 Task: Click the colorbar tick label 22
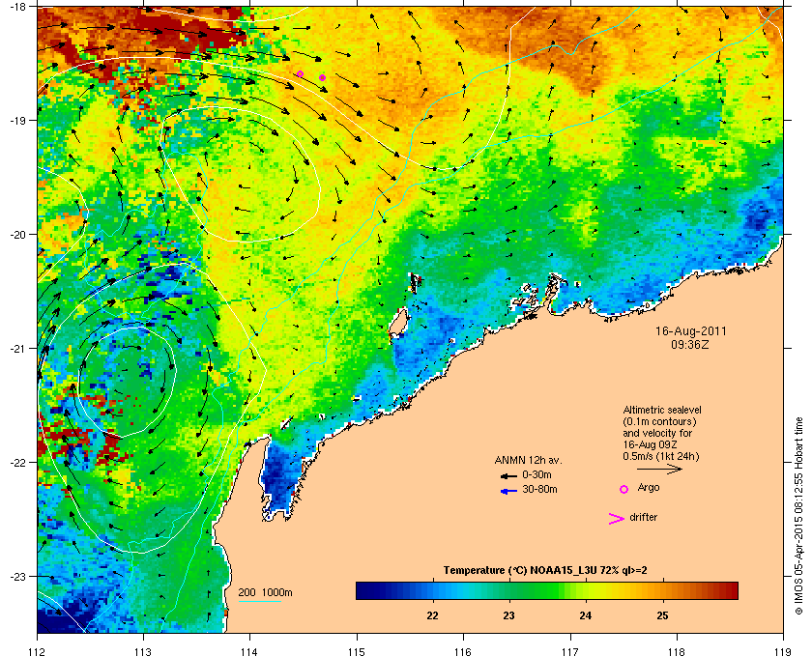[x=432, y=615]
